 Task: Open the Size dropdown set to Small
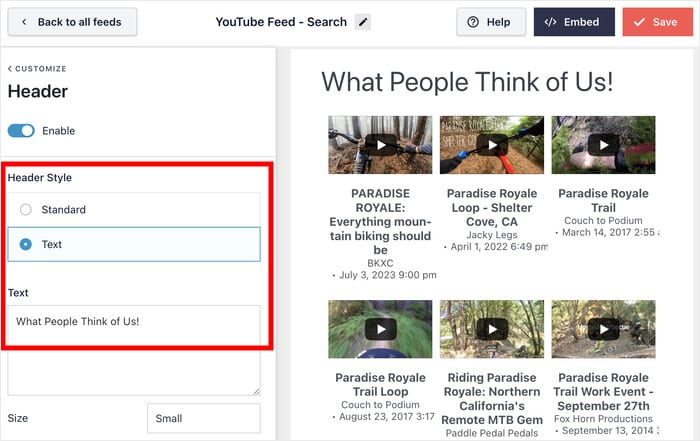click(203, 418)
